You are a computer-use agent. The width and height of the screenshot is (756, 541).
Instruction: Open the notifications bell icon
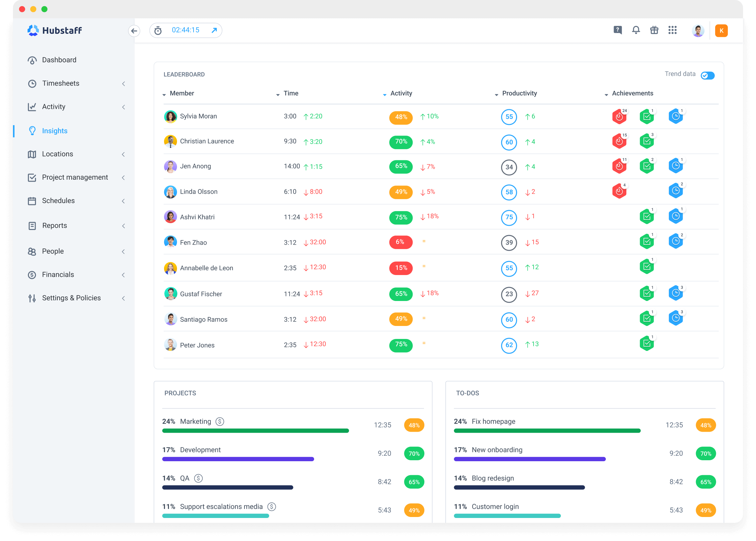[x=635, y=30]
